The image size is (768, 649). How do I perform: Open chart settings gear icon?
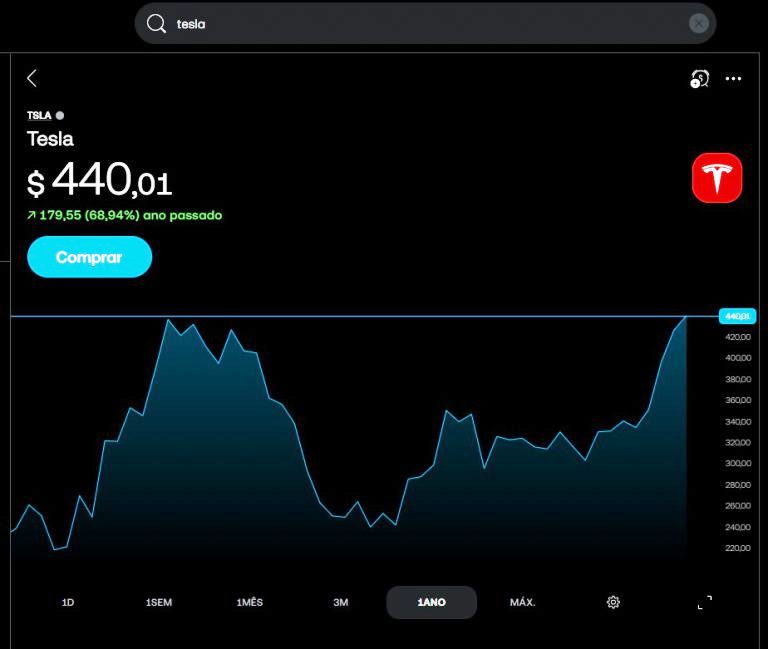click(613, 602)
